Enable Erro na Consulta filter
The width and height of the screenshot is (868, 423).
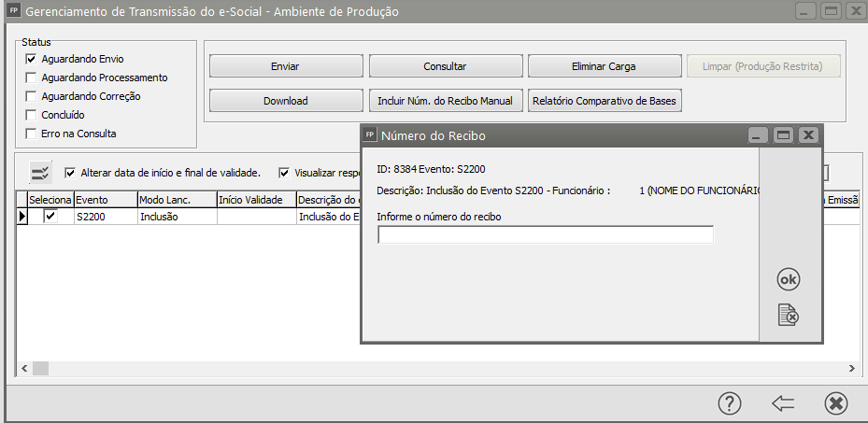point(31,134)
